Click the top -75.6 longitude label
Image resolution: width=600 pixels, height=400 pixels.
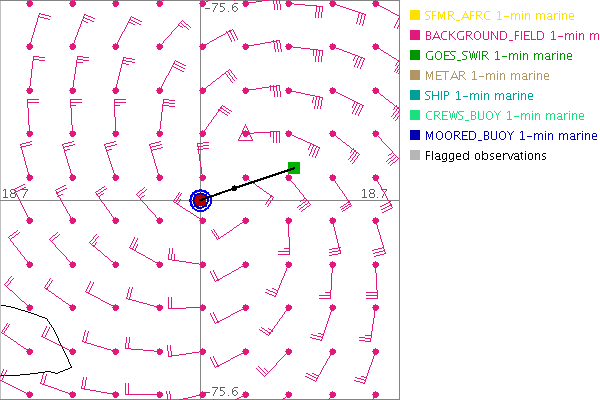(x=220, y=8)
